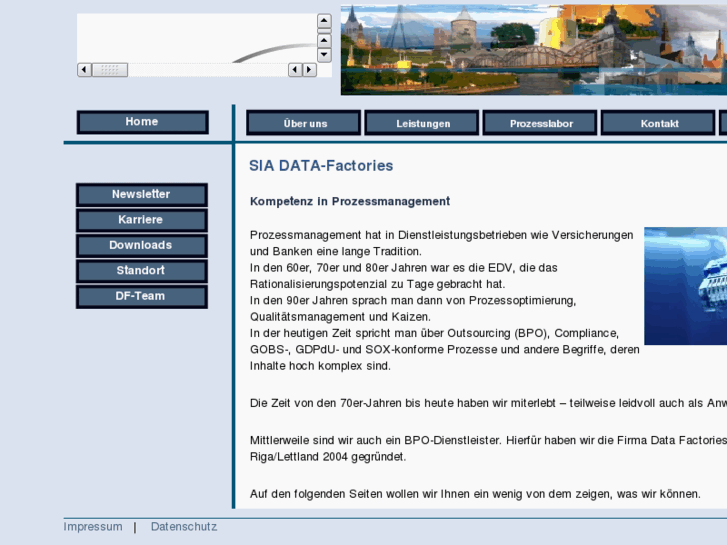Click the line 'und Banken eine lange Tradition.'

336,251
